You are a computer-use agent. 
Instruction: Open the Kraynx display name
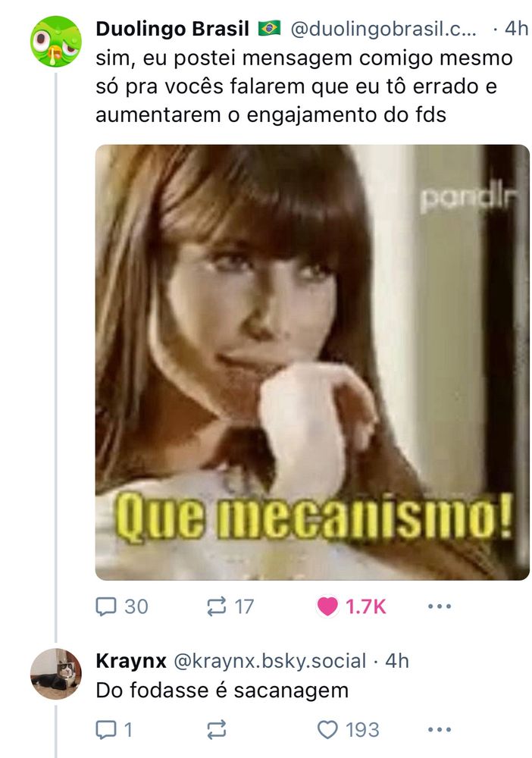point(131,661)
